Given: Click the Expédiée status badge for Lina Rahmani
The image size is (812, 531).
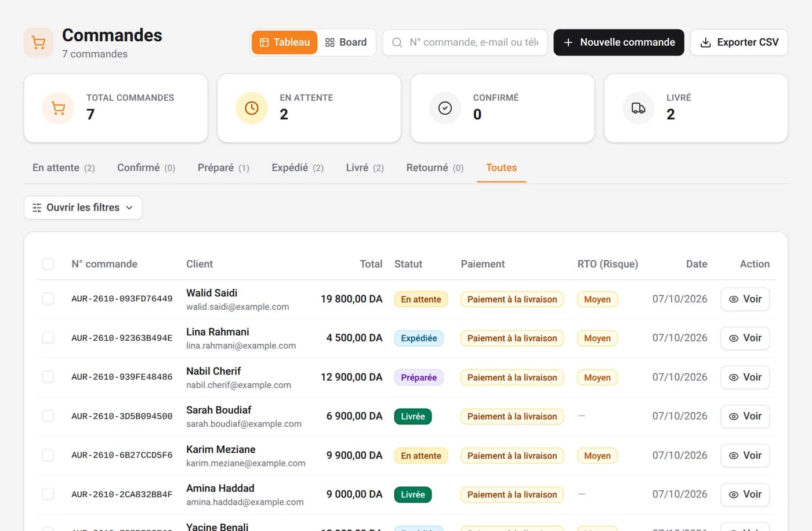Looking at the screenshot, I should [x=419, y=338].
